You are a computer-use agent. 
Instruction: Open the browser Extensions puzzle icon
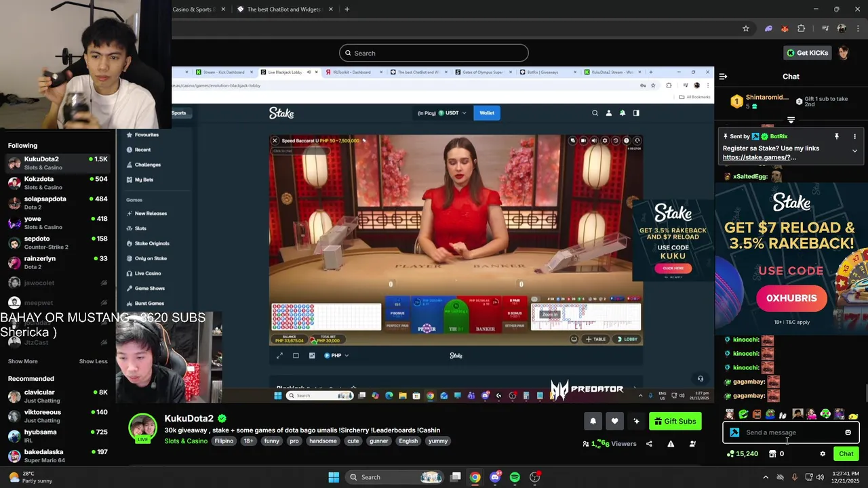802,28
